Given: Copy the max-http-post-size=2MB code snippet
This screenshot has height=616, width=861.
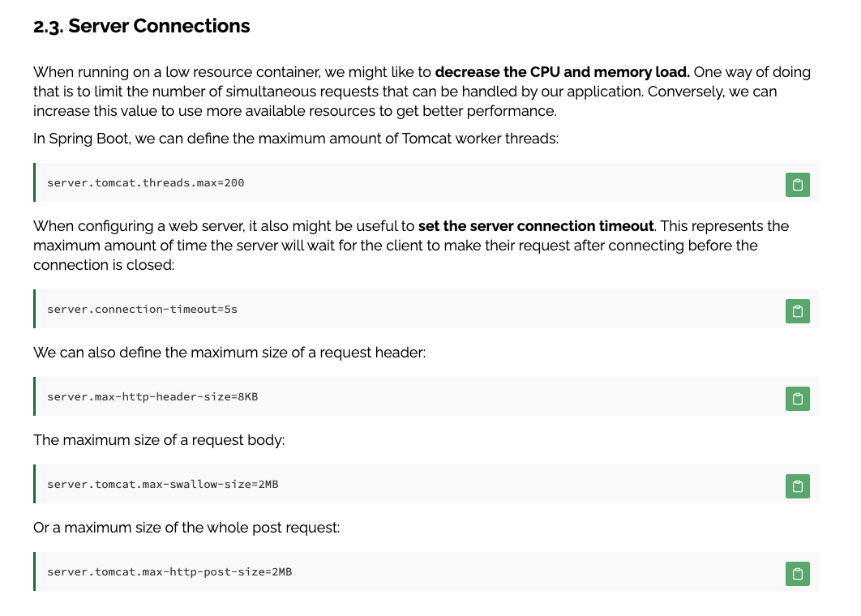Looking at the screenshot, I should tap(797, 574).
